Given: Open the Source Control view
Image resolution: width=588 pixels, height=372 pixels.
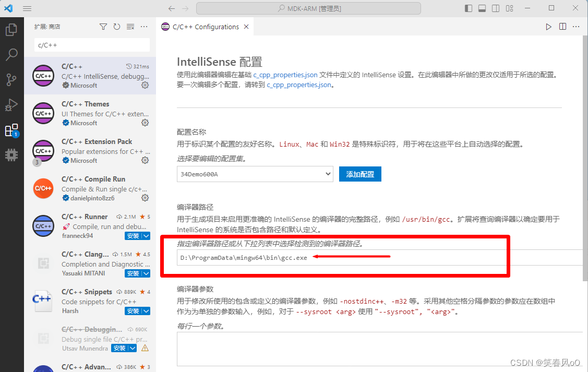Looking at the screenshot, I should (11, 79).
